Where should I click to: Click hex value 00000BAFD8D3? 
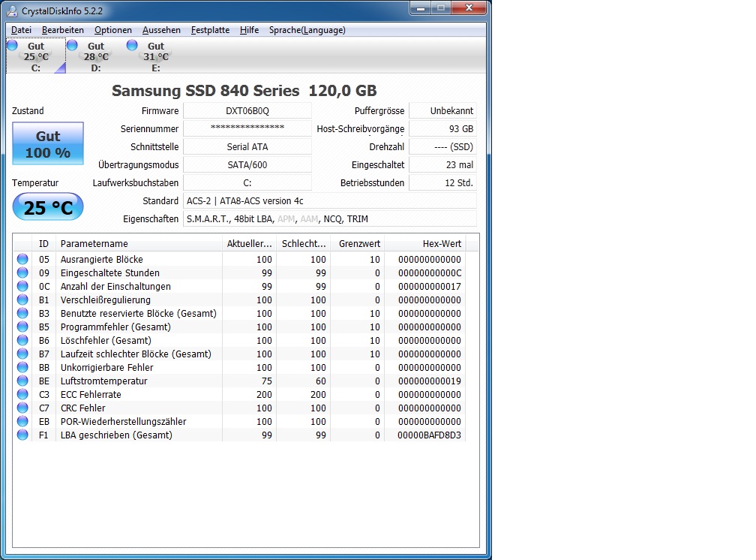[x=429, y=435]
